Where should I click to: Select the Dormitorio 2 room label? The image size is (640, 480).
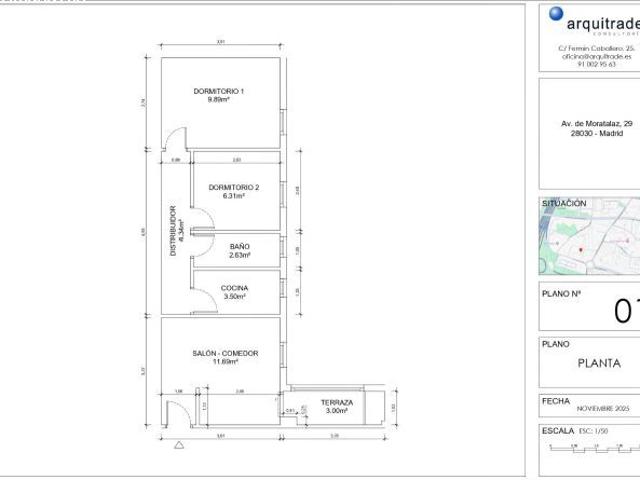(x=234, y=192)
